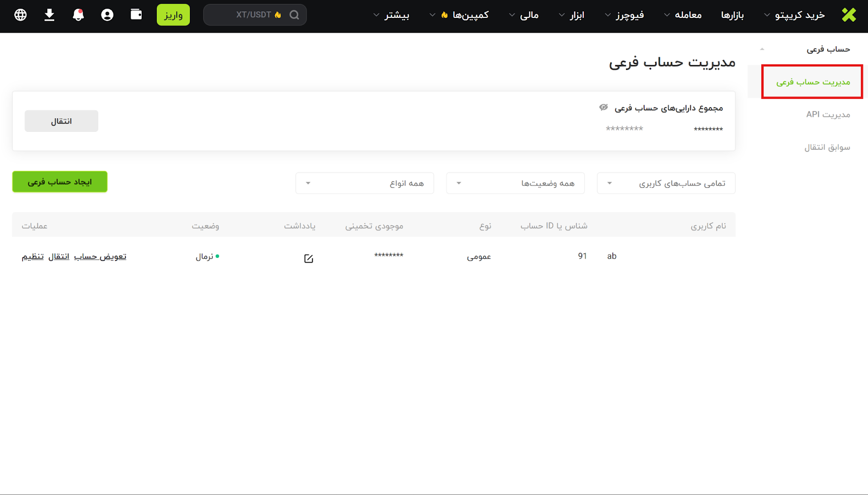Click the search magnifier icon
The image size is (868, 495).
coord(294,15)
